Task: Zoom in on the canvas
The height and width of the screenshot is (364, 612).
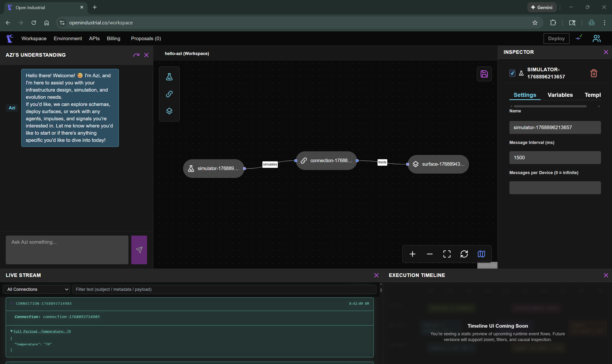Action: coord(412,254)
